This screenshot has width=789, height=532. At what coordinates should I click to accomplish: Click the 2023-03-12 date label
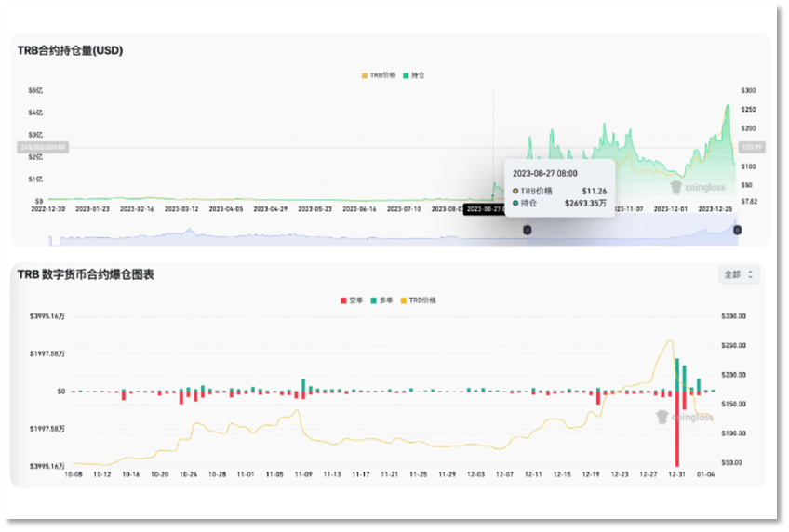coord(181,209)
